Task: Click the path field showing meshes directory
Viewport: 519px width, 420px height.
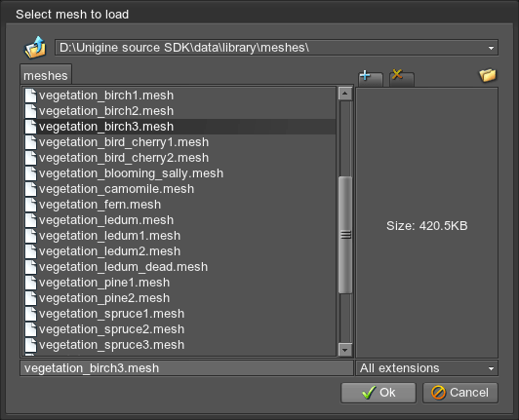Action: 276,48
